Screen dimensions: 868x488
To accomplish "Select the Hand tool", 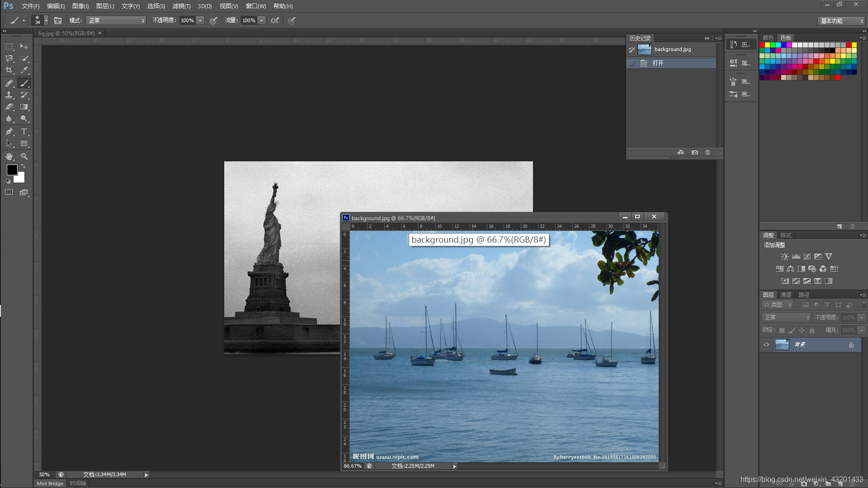I will pyautogui.click(x=9, y=156).
